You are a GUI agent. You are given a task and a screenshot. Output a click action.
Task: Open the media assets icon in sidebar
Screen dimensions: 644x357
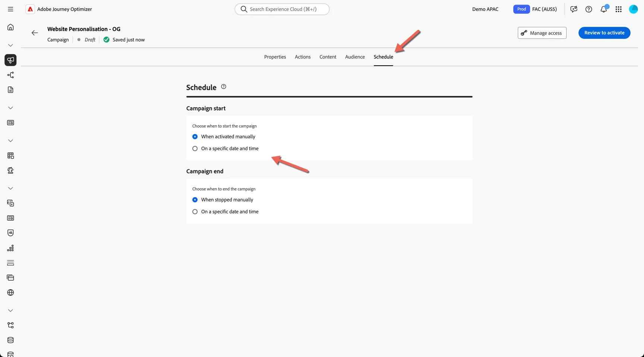pos(10,203)
